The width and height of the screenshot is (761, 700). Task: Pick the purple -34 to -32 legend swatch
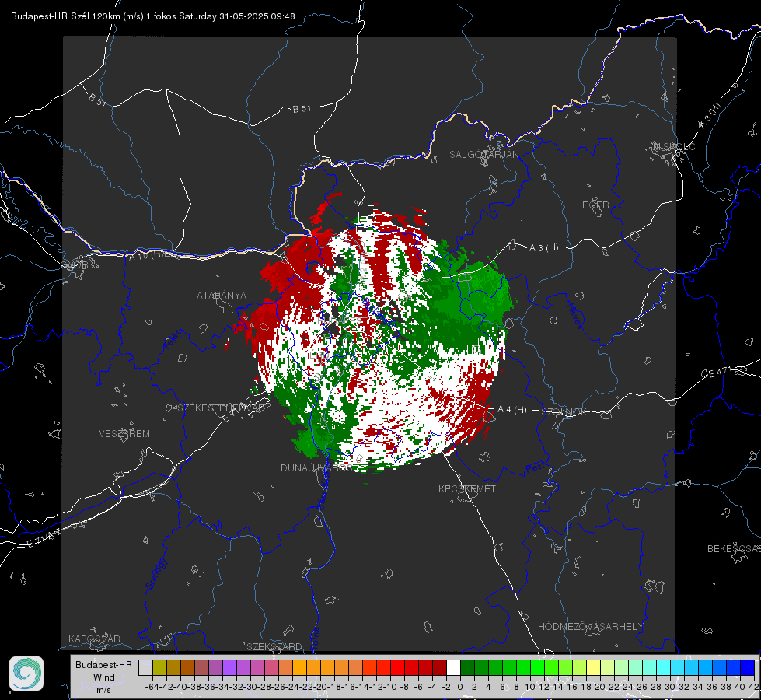[229, 667]
